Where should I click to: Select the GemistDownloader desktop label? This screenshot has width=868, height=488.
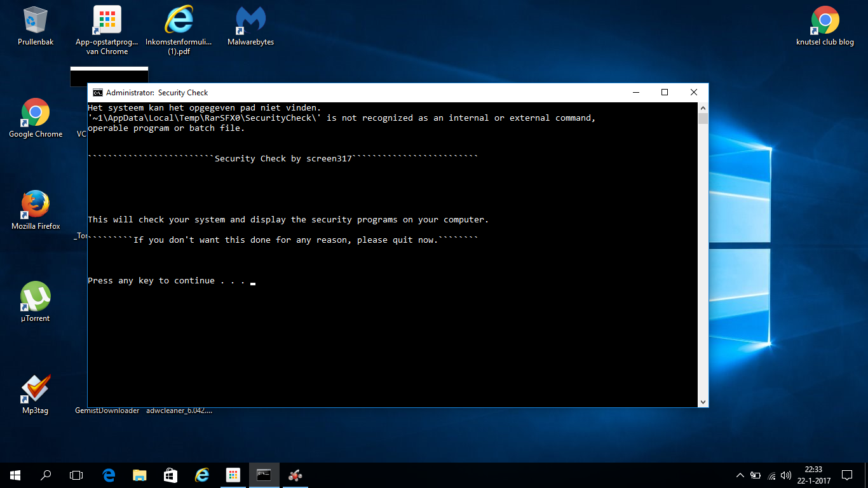(107, 410)
